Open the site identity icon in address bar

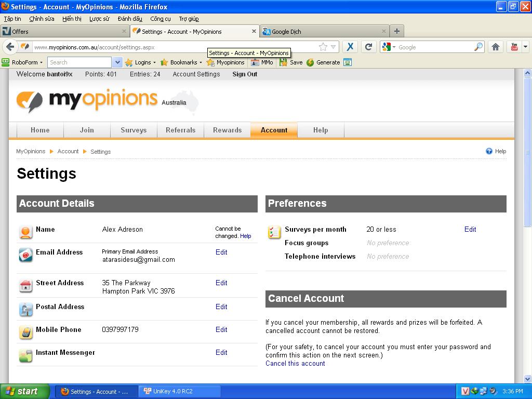25,47
